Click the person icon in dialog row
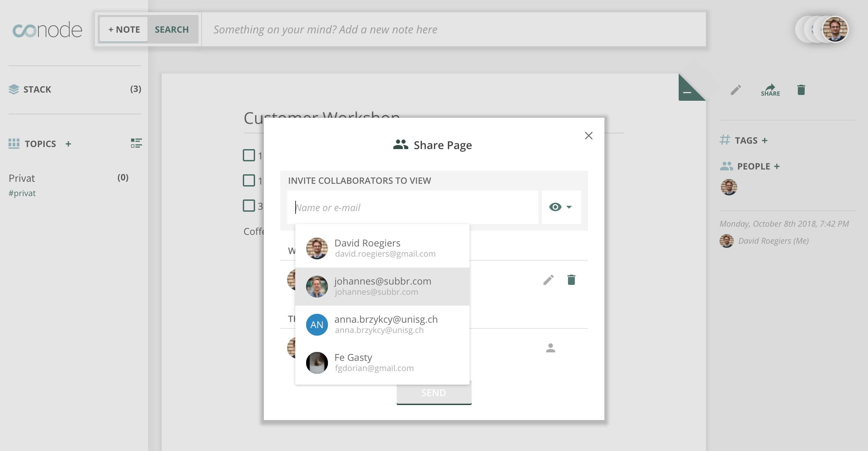This screenshot has height=451, width=868. pos(550,348)
